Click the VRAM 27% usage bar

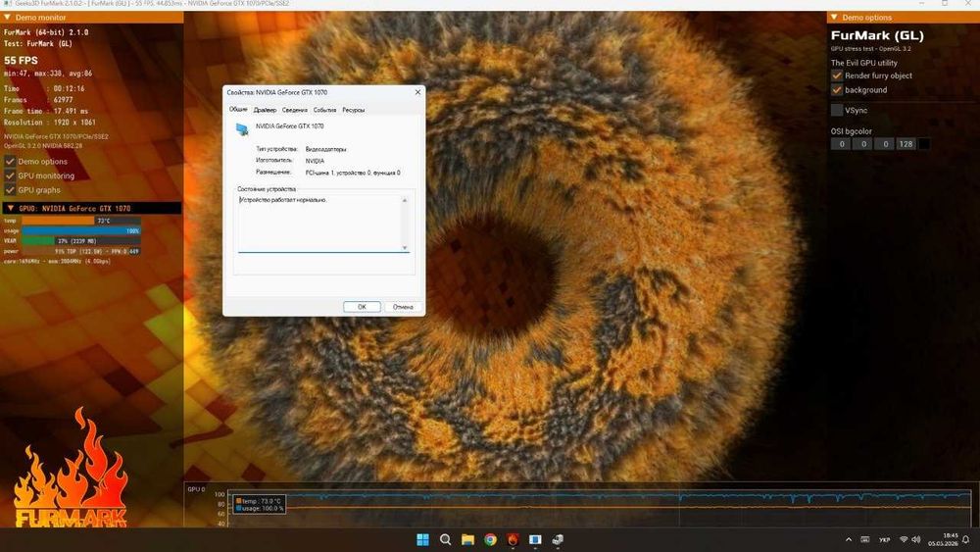click(x=80, y=240)
